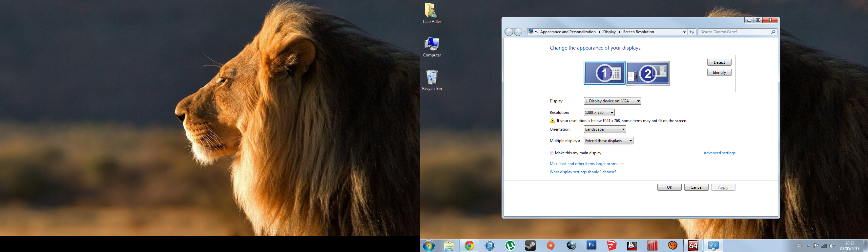Select monitor 1 in the display preview
This screenshot has height=252, width=868.
pos(605,73)
